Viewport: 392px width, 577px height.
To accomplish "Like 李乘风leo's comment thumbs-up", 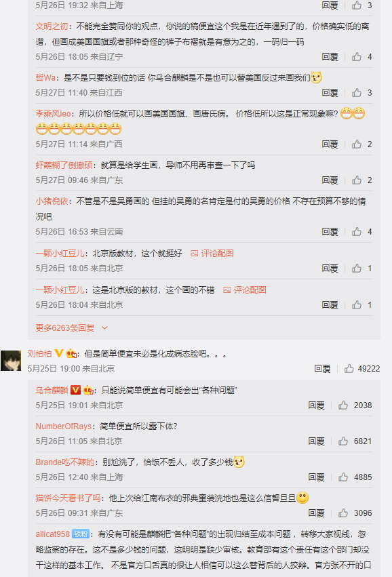I will click(x=357, y=144).
